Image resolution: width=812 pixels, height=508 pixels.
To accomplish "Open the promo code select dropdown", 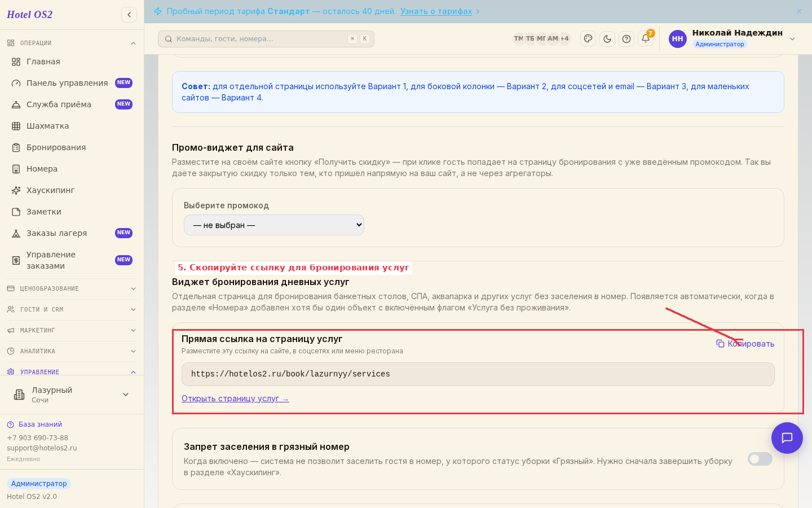I will pyautogui.click(x=274, y=225).
